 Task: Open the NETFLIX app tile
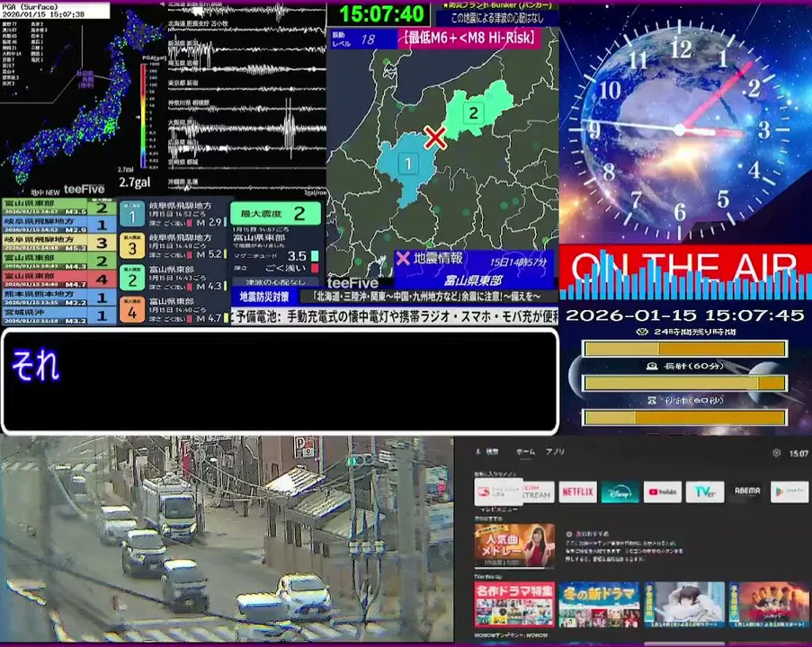coord(577,492)
